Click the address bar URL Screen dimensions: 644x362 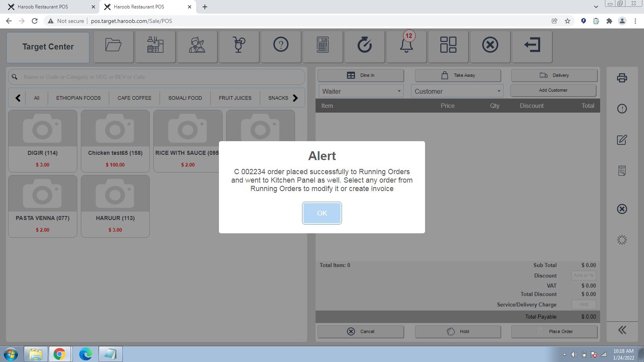pos(132,21)
